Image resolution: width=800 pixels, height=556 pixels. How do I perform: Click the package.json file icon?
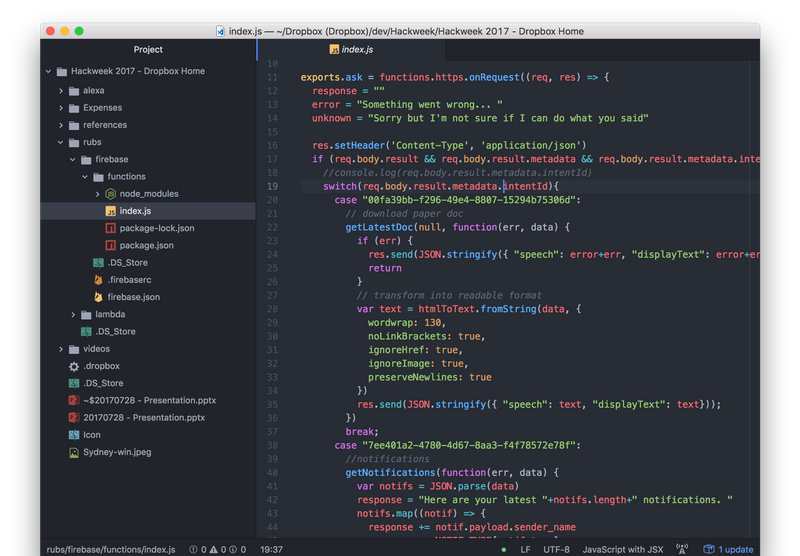pos(110,246)
